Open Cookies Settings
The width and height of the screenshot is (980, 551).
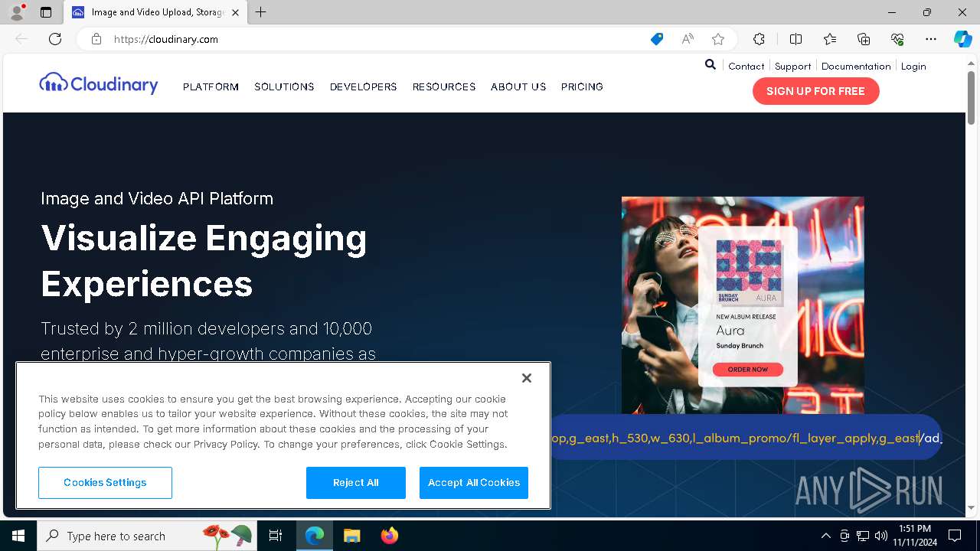coord(105,483)
